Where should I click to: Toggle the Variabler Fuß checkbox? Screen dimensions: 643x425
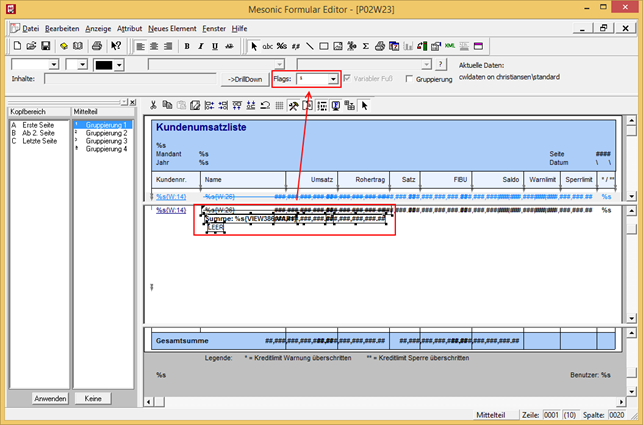[x=347, y=78]
